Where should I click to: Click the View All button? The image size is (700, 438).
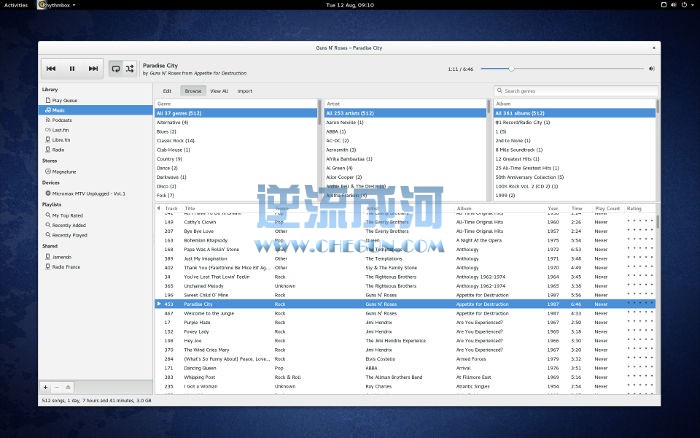point(219,91)
